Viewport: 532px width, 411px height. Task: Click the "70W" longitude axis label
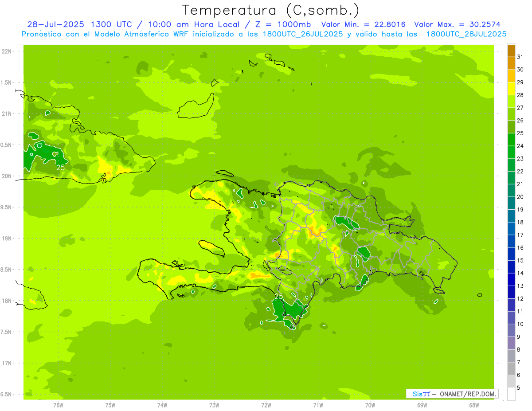(x=370, y=405)
